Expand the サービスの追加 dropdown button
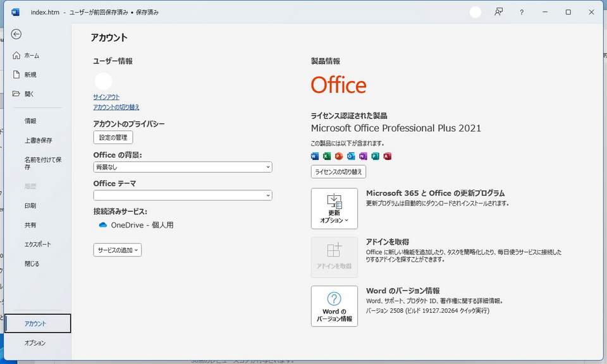The image size is (607, 364). click(118, 250)
